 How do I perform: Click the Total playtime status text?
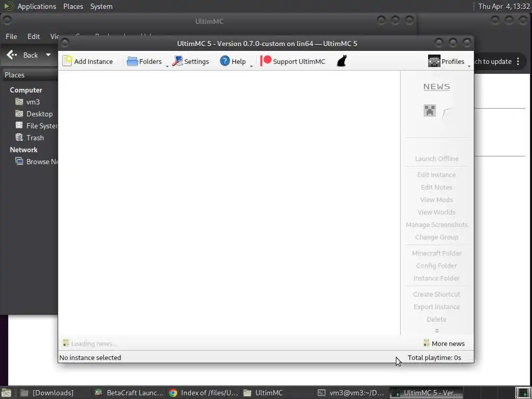[434, 357]
